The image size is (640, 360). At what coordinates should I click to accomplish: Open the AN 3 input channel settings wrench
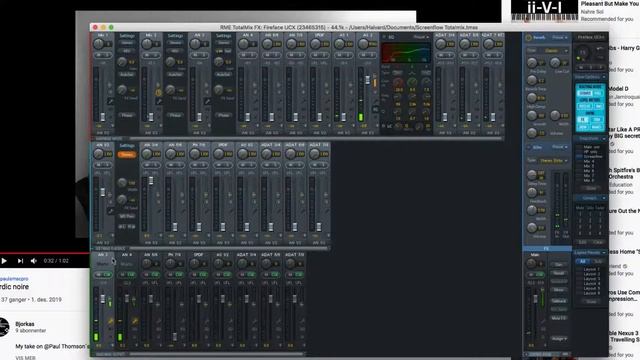(x=207, y=101)
